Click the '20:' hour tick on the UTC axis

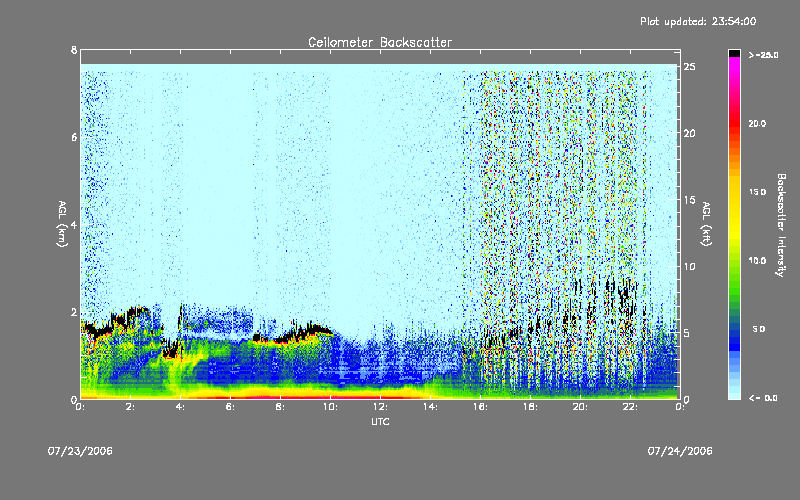click(580, 407)
